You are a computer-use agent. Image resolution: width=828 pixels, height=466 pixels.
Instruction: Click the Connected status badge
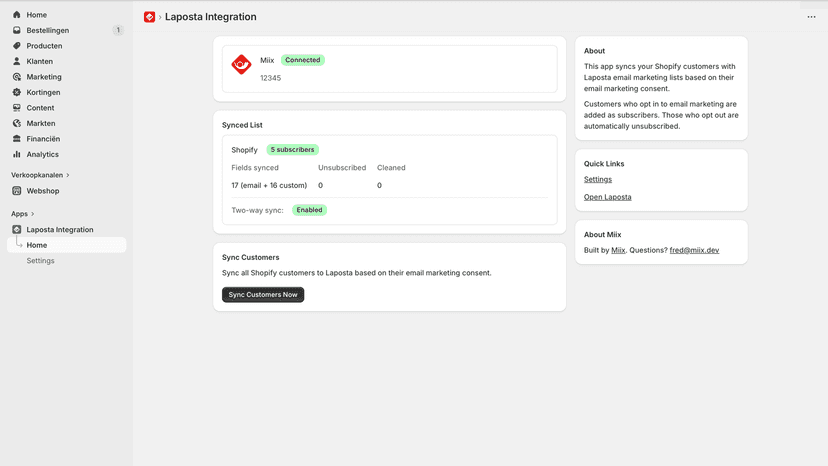[303, 60]
